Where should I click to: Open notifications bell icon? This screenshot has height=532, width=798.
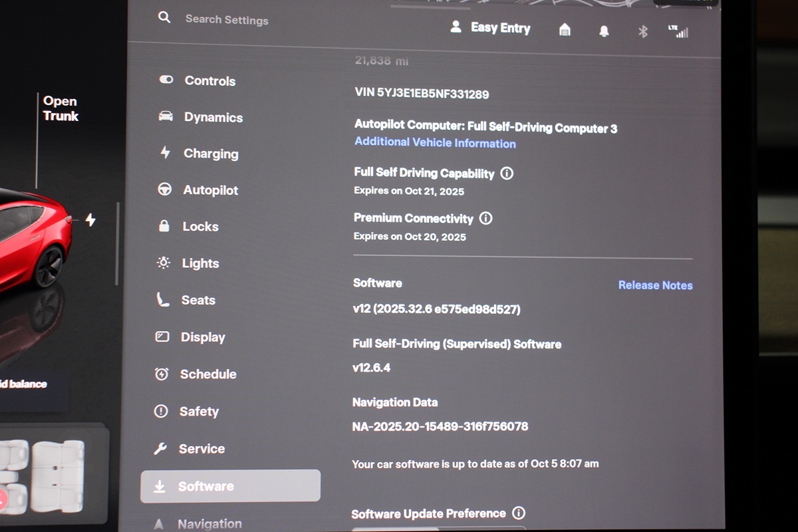(604, 31)
